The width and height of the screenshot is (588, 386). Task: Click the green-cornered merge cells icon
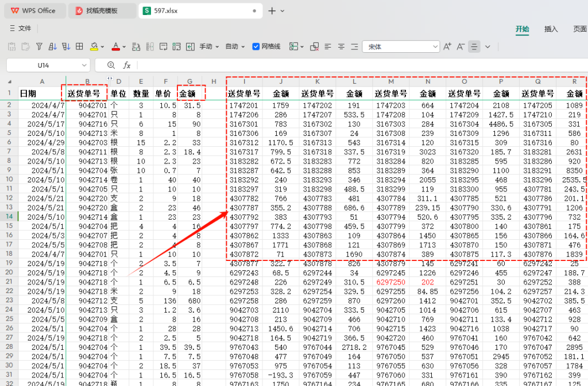point(177,46)
